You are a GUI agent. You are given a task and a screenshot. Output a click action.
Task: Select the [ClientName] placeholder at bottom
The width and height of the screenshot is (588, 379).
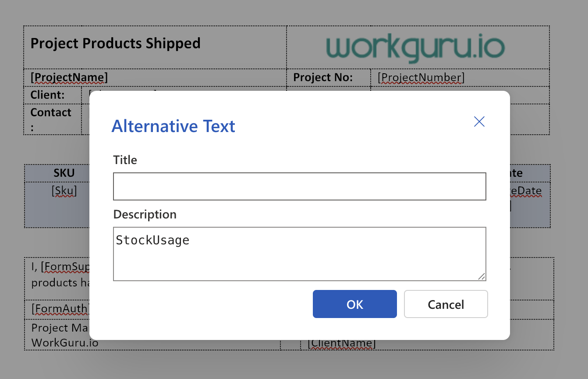pos(341,343)
